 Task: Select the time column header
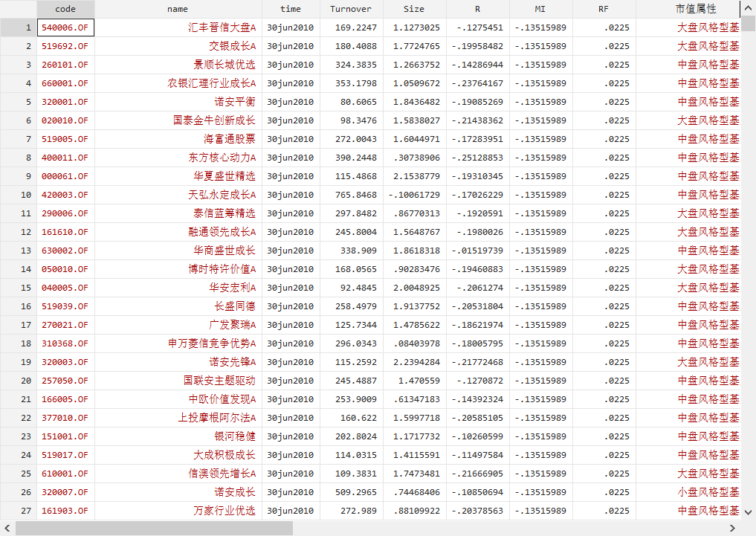click(x=291, y=9)
